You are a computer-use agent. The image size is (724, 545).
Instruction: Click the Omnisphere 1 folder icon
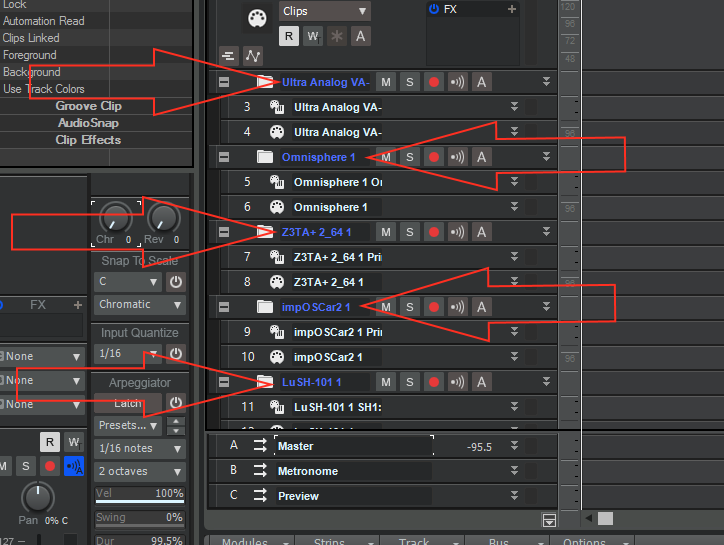[265, 157]
